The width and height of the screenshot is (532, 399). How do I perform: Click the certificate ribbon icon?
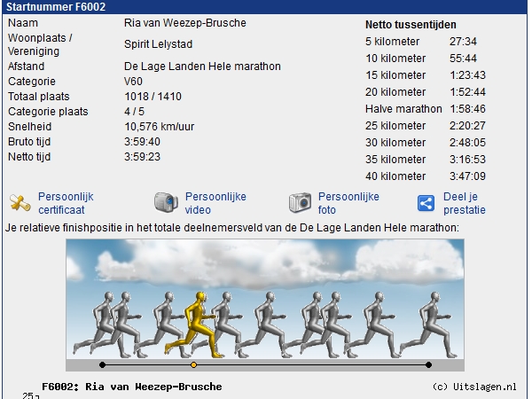click(x=21, y=203)
